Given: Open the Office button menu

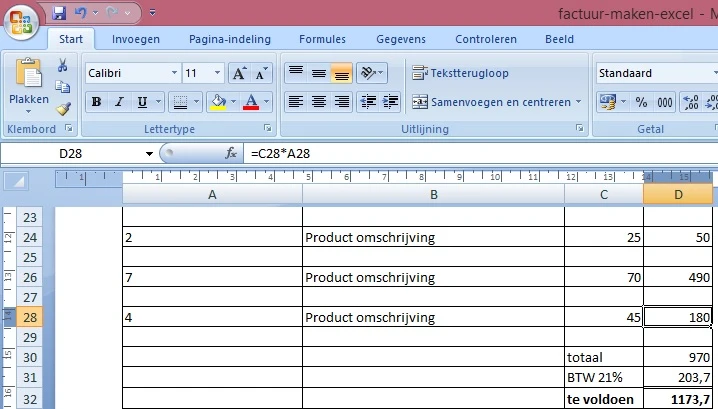Looking at the screenshot, I should pos(21,22).
